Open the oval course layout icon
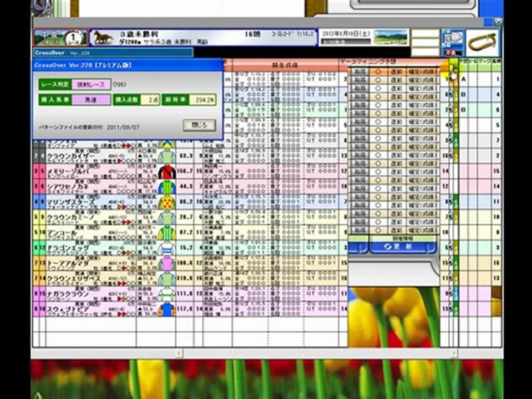This screenshot has height=399, width=532. coord(482,43)
